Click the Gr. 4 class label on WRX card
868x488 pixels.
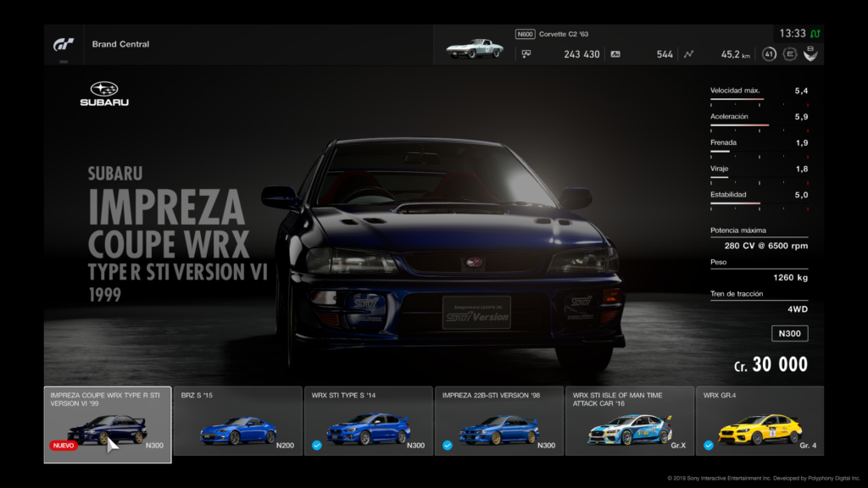[x=808, y=446]
